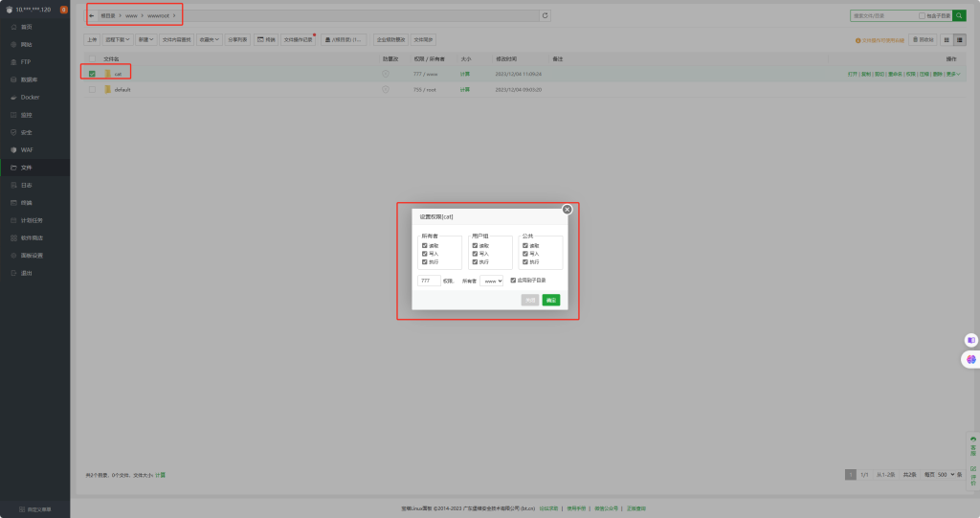The width and height of the screenshot is (980, 518).
Task: Close the cat permissions dialog with X
Action: [567, 210]
